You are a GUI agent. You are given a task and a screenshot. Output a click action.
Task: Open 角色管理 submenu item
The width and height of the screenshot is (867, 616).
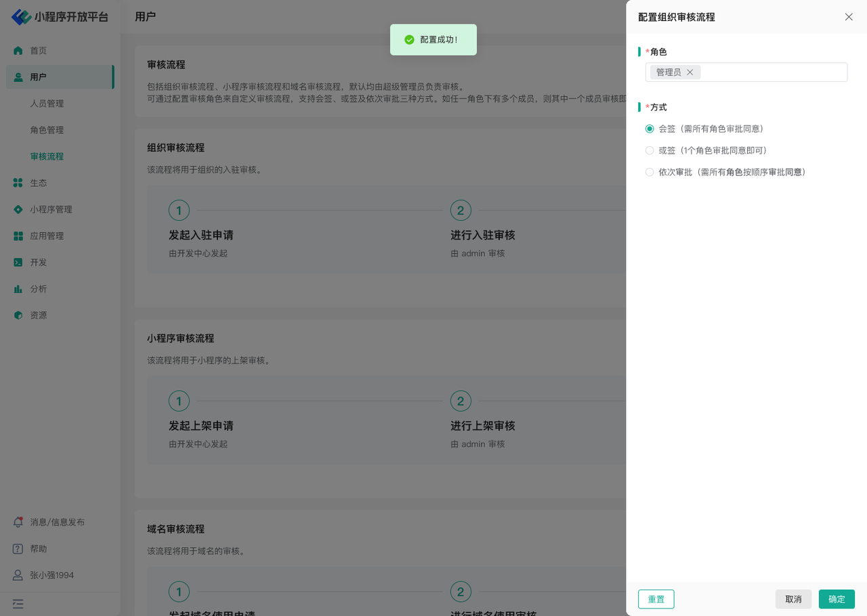click(47, 130)
